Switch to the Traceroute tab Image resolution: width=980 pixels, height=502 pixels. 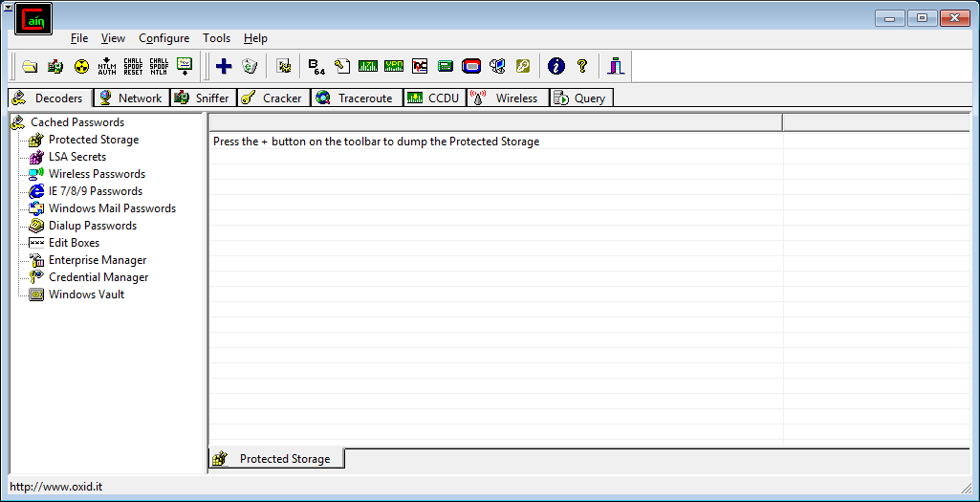click(357, 98)
